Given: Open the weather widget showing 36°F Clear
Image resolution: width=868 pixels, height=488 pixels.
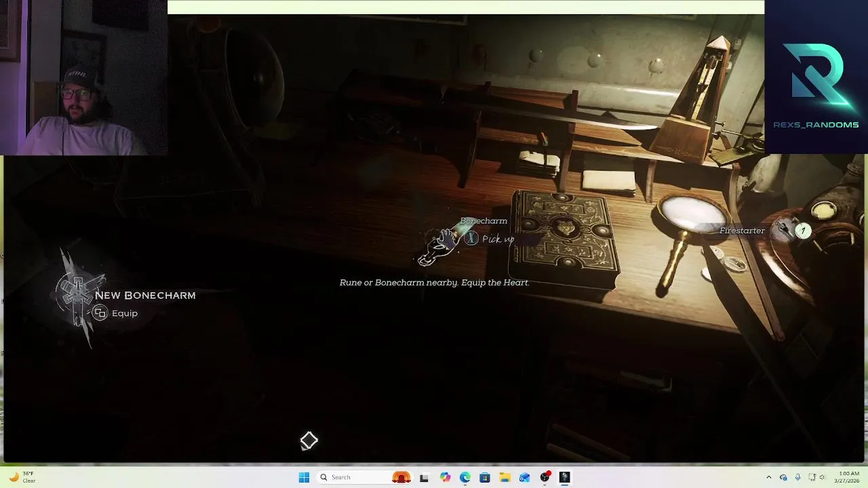Looking at the screenshot, I should [21, 477].
